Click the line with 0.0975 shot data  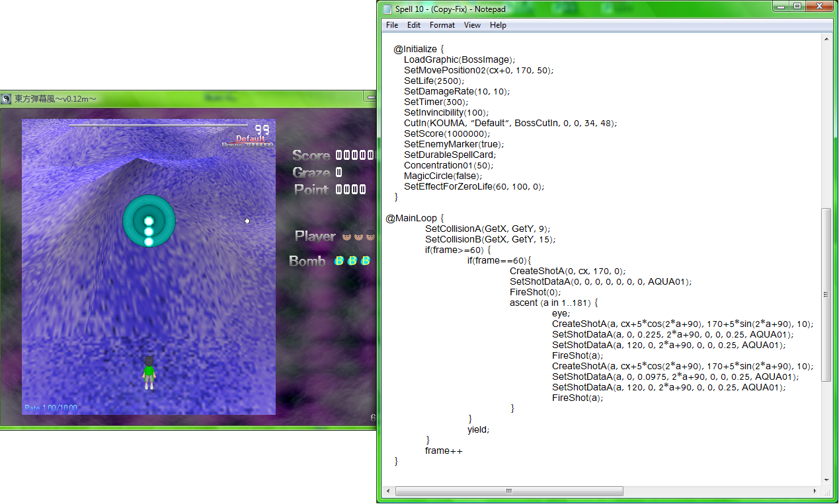[675, 377]
